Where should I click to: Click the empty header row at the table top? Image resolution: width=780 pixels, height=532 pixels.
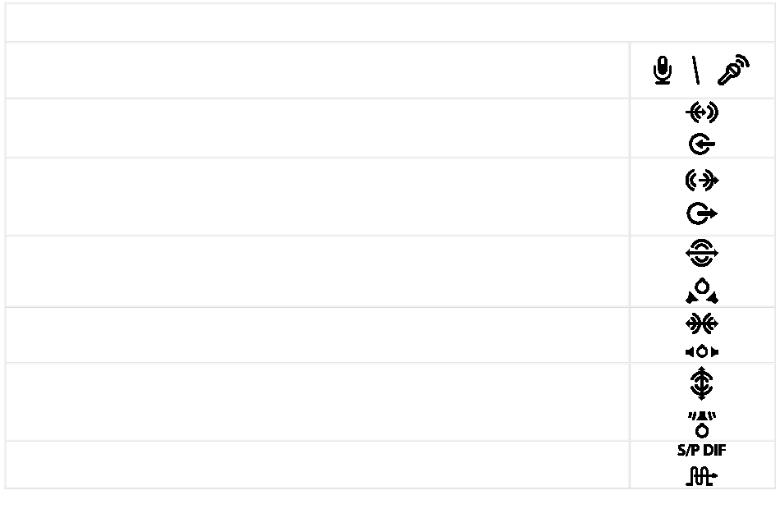click(390, 22)
